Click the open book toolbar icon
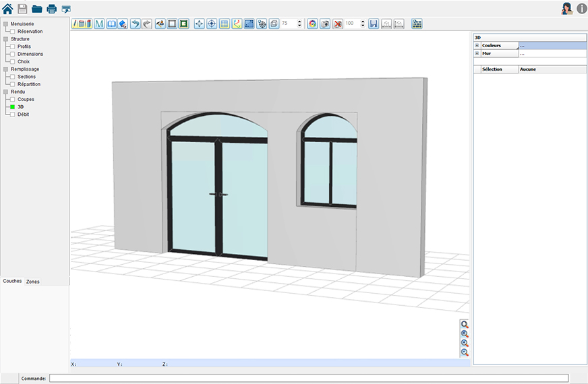588x384 pixels. click(x=111, y=24)
